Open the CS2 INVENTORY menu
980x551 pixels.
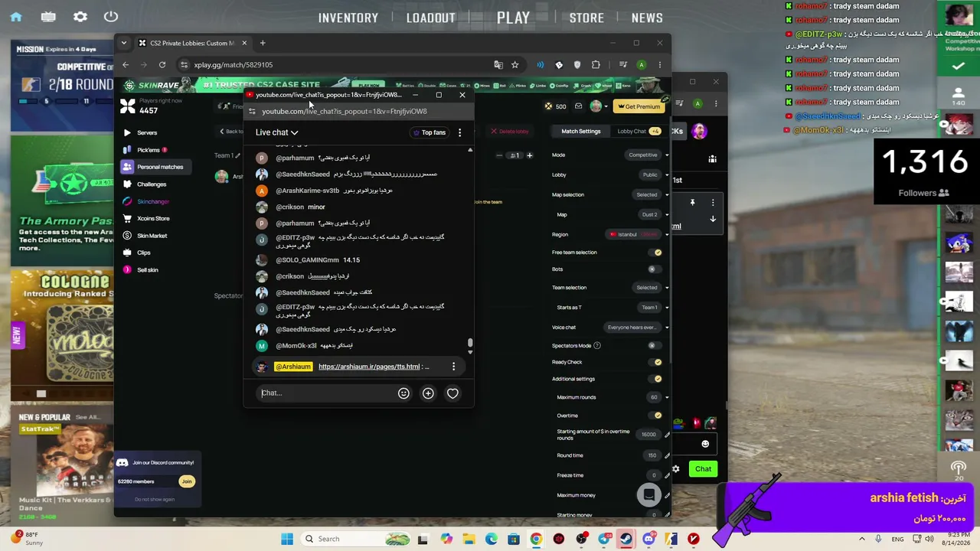pyautogui.click(x=348, y=18)
